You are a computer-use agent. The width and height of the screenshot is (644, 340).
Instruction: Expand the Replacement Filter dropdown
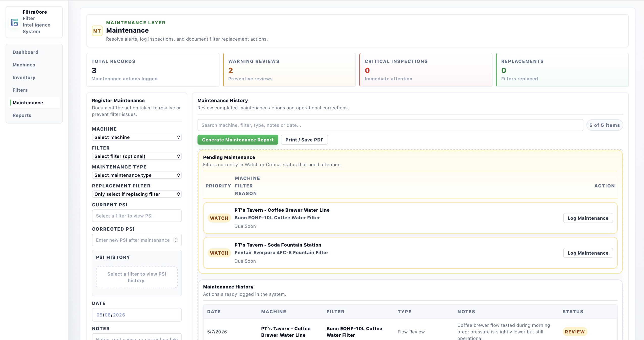[137, 194]
